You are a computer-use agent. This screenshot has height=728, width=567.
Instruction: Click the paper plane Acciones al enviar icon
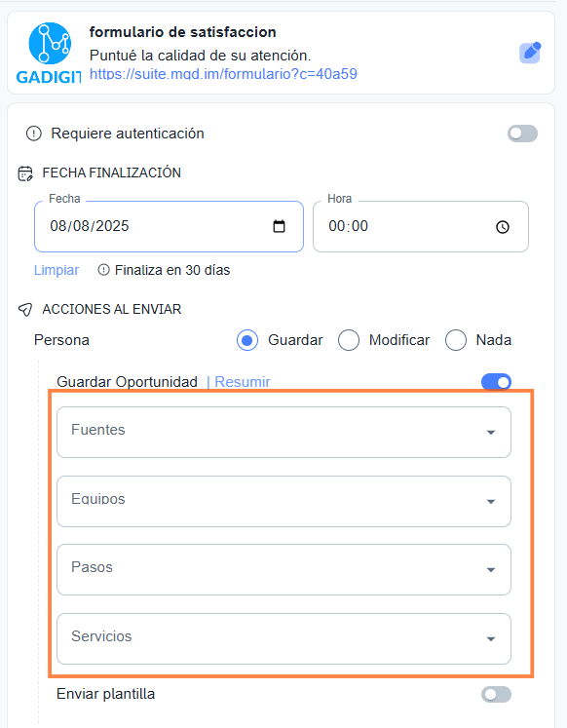tap(25, 309)
